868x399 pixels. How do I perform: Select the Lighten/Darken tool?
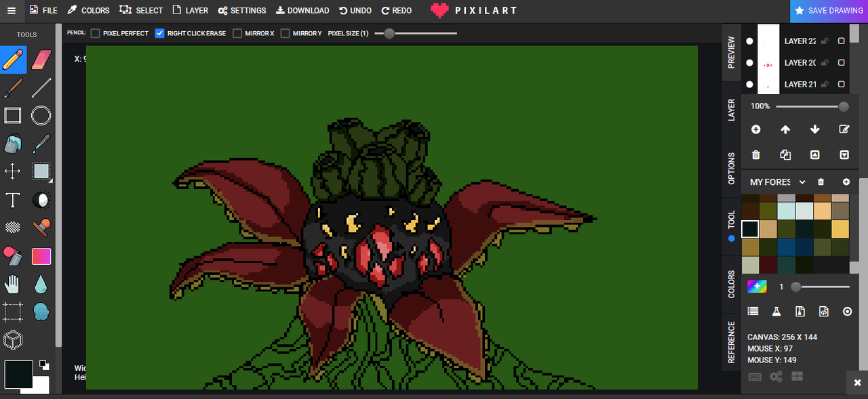(x=41, y=200)
